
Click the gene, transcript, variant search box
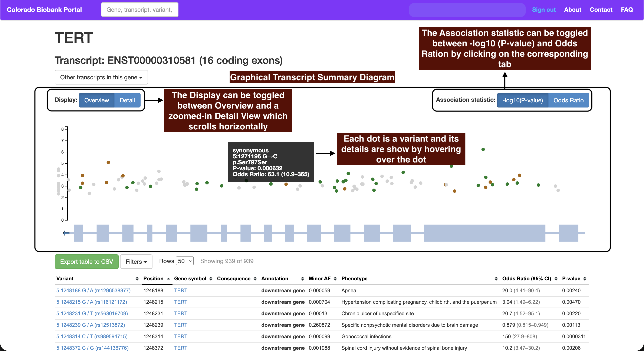pos(139,10)
